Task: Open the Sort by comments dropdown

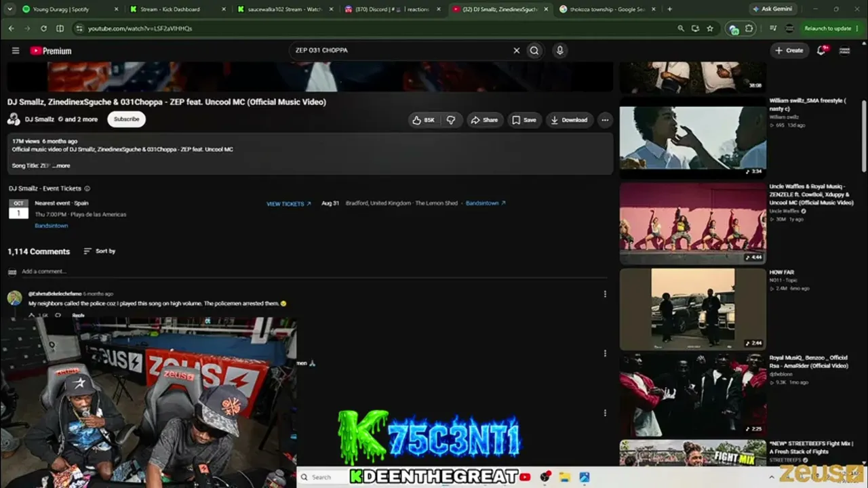Action: coord(99,251)
